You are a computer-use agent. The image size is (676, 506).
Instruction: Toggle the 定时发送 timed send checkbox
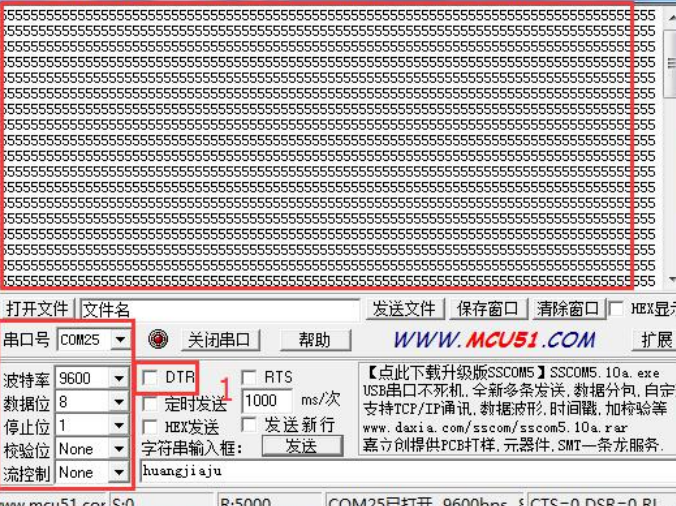pyautogui.click(x=150, y=404)
